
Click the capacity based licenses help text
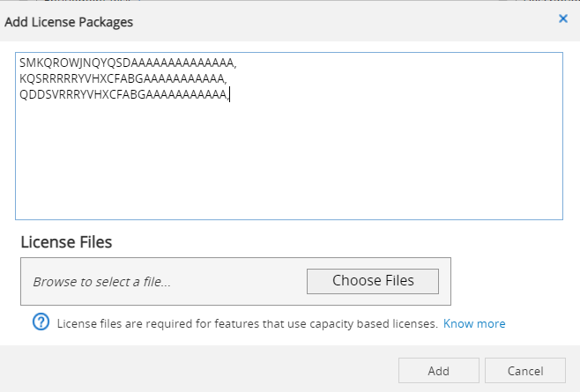point(247,323)
